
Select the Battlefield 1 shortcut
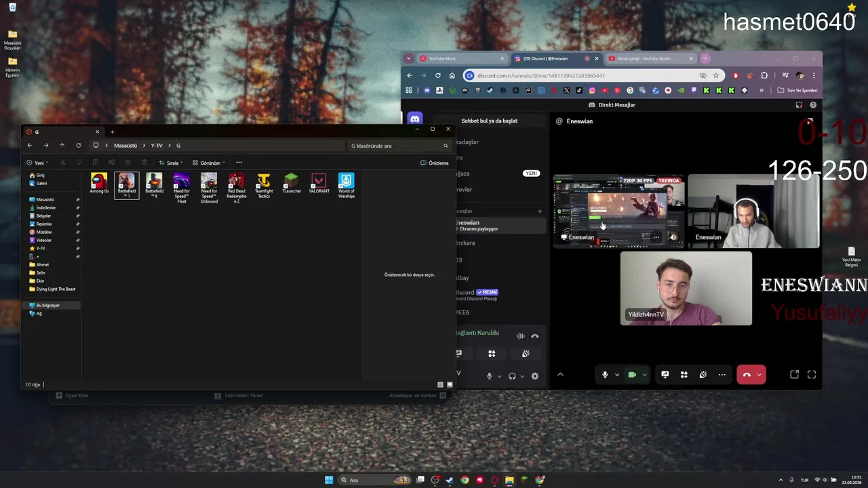[x=127, y=186]
